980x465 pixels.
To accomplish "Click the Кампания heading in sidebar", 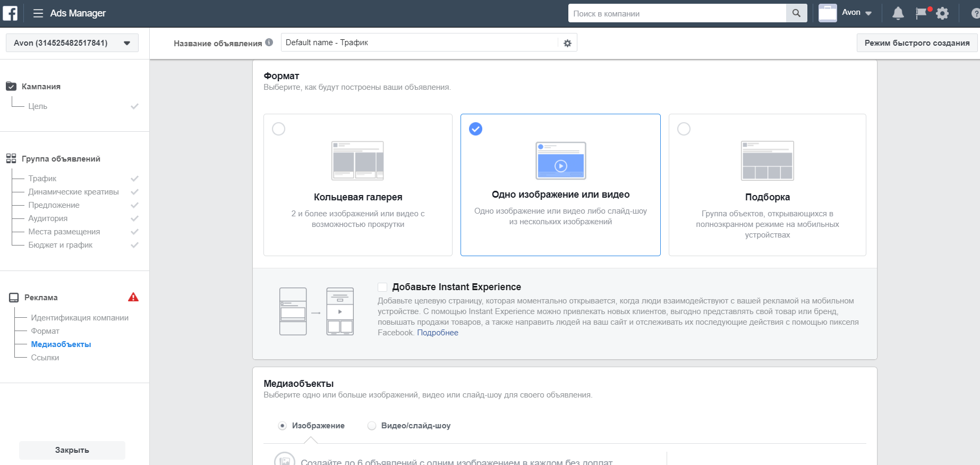I will click(41, 87).
